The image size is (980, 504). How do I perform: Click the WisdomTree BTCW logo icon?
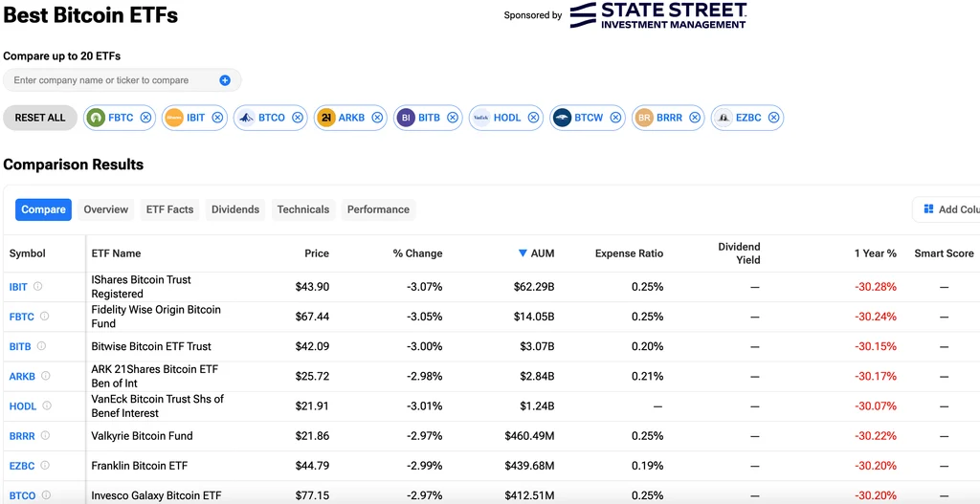pyautogui.click(x=562, y=118)
